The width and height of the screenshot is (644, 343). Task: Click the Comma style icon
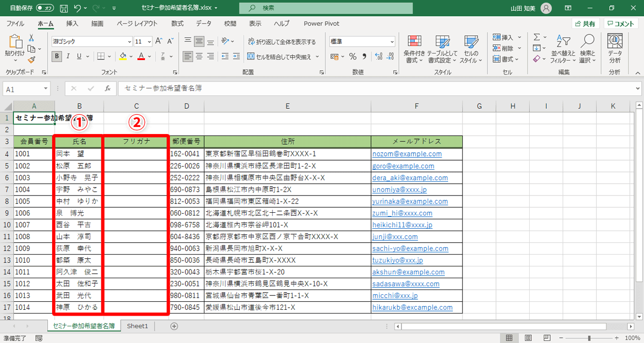pos(364,56)
